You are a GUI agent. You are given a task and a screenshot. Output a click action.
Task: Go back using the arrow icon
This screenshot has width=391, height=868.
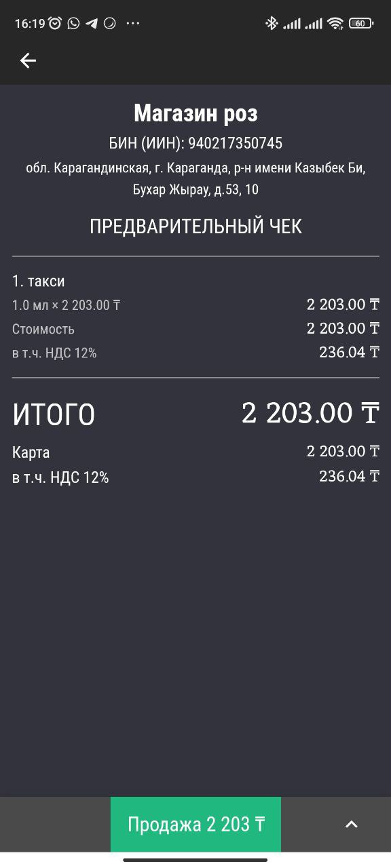28,61
